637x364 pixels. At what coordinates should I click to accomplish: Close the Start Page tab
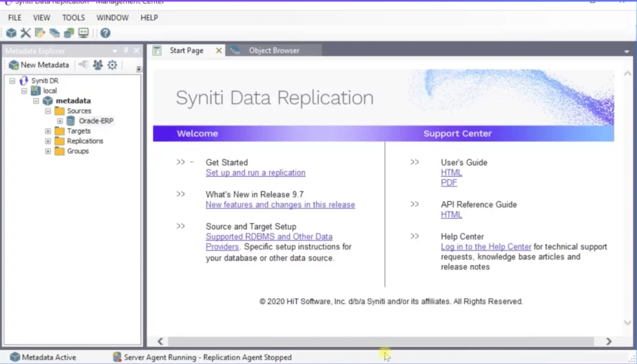(x=218, y=51)
